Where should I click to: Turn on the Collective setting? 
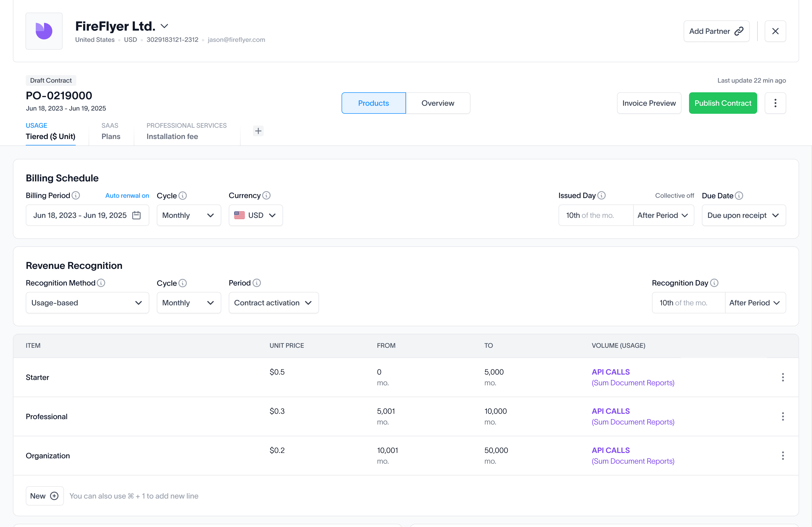[x=675, y=195]
